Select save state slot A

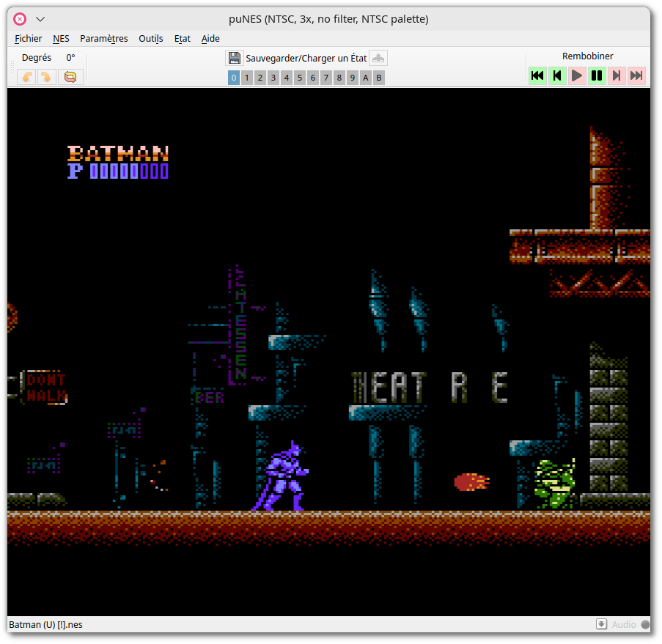(366, 78)
